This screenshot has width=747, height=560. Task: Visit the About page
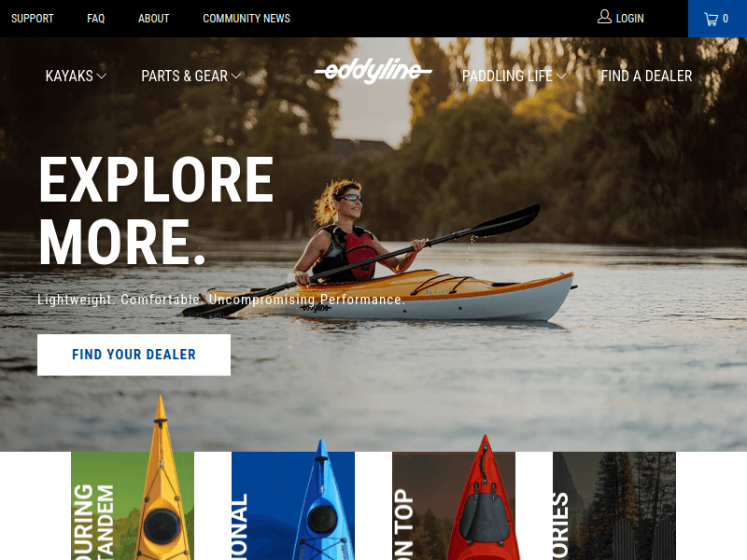[x=153, y=19]
